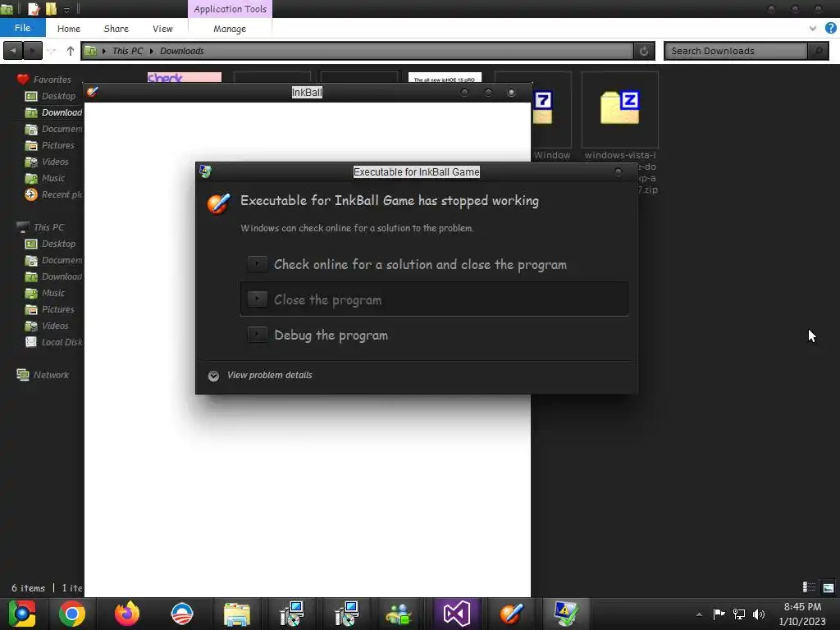Click the search magnifier icon
This screenshot has height=630, width=840.
(x=818, y=51)
